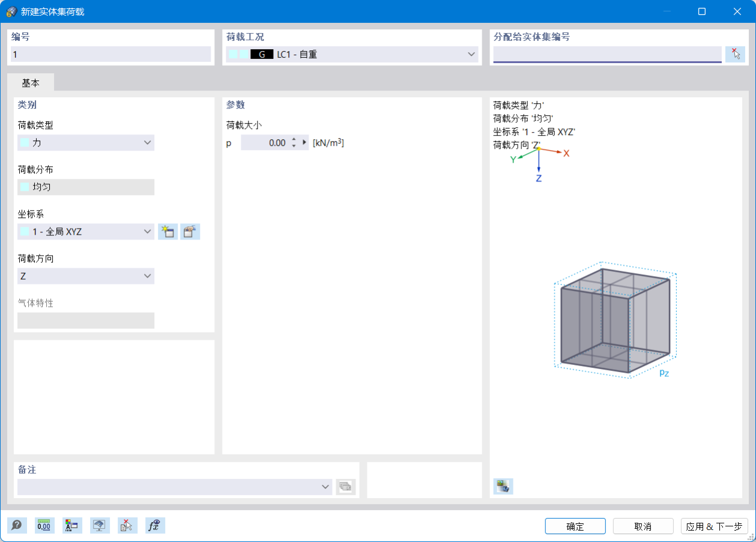Open display properties and colors settings
The image size is (756, 542).
click(71, 525)
